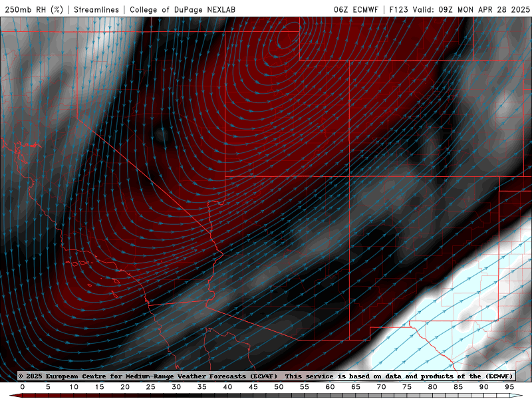Click the '60' value on color scale
This screenshot has width=532, height=399.
coord(330,387)
